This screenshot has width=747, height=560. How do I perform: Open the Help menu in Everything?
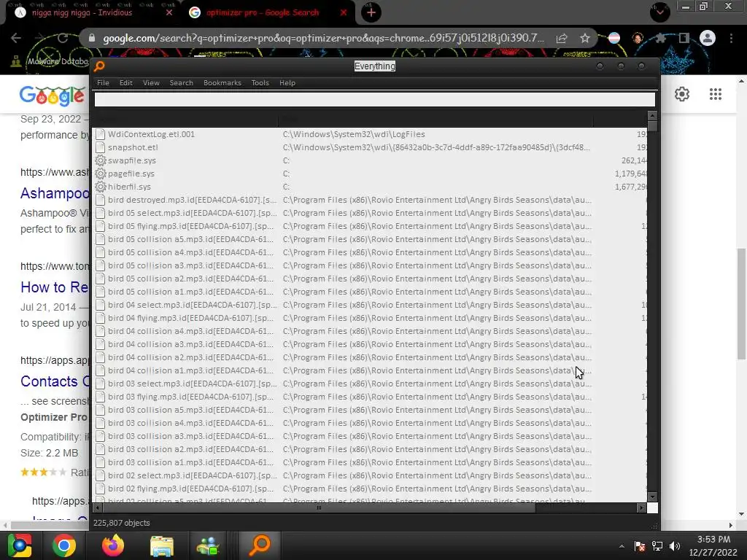click(287, 83)
